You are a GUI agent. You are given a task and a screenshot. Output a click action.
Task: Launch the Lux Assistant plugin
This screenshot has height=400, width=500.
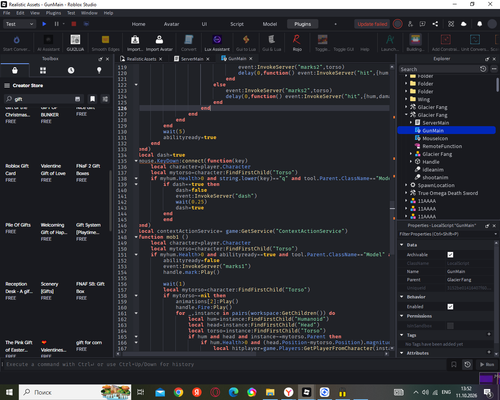(217, 43)
